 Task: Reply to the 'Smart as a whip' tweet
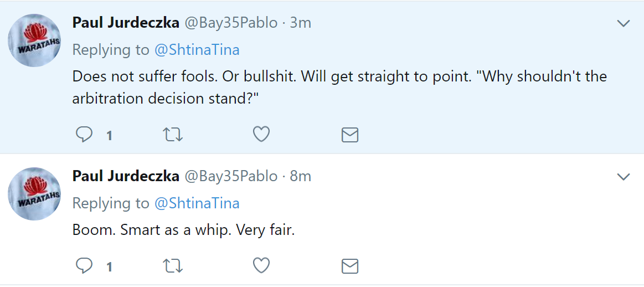85,266
